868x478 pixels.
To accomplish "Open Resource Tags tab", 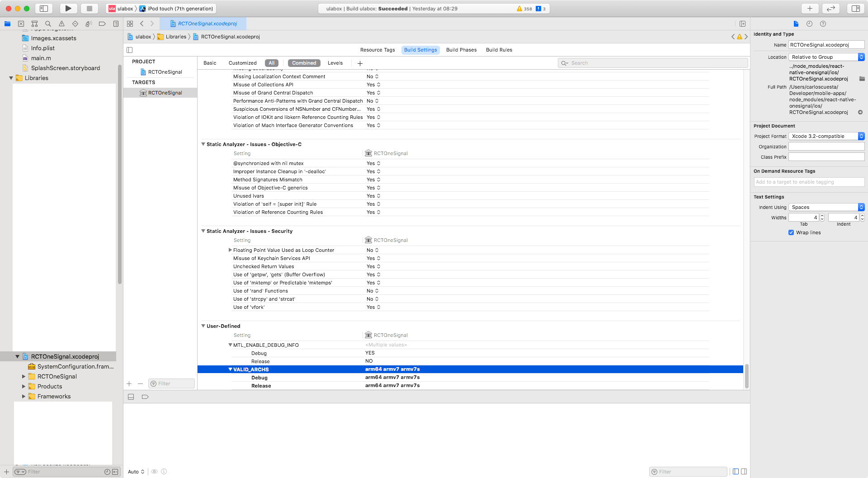I will pos(377,50).
